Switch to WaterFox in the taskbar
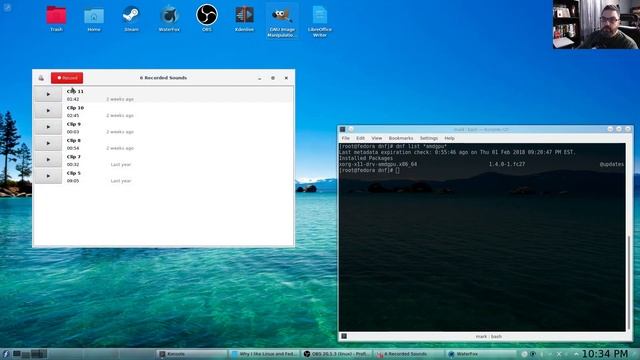This screenshot has width=640, height=360. click(481, 354)
